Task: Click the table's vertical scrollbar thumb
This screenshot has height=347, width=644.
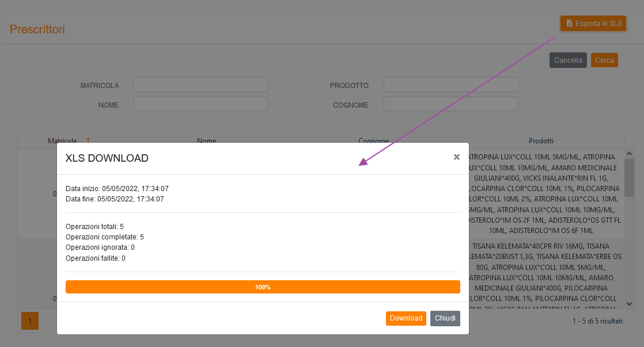Action: [629, 178]
